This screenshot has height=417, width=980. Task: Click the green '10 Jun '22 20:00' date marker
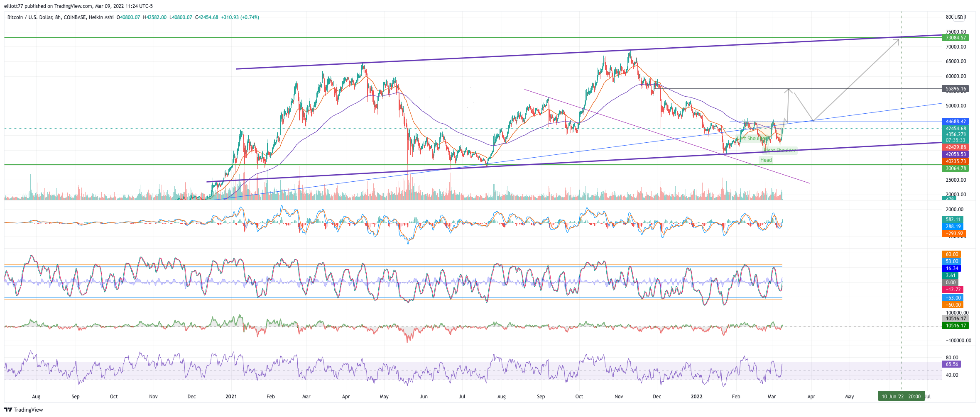[902, 396]
